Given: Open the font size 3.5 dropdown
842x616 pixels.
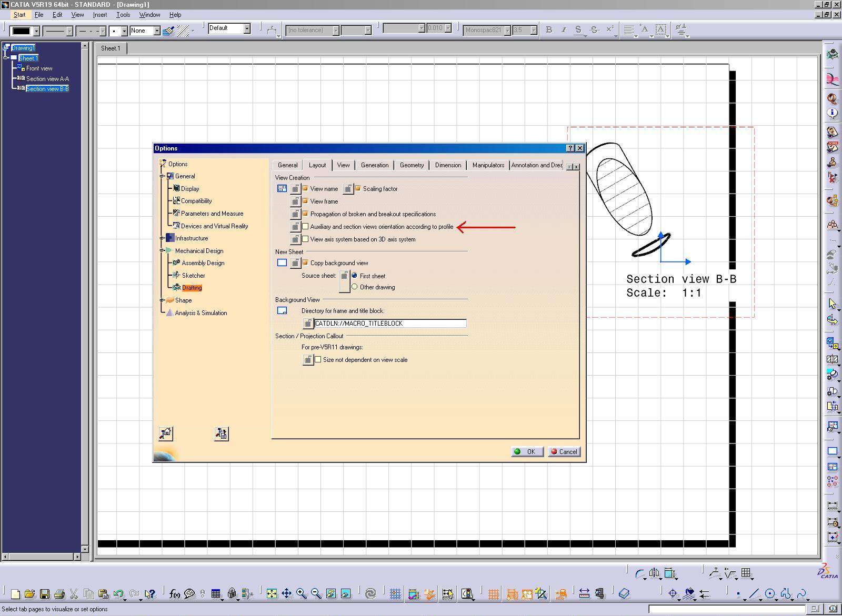Looking at the screenshot, I should coord(533,31).
